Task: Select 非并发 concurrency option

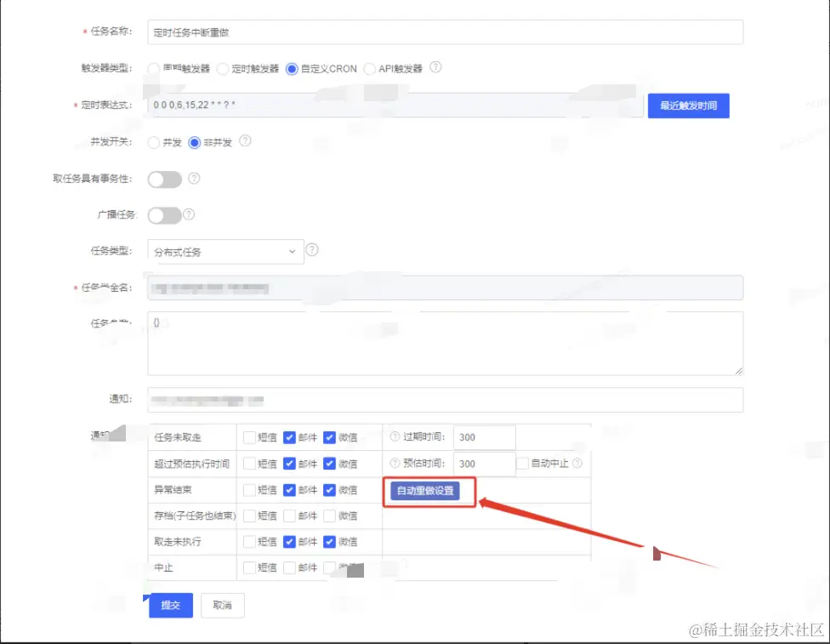Action: [x=194, y=142]
